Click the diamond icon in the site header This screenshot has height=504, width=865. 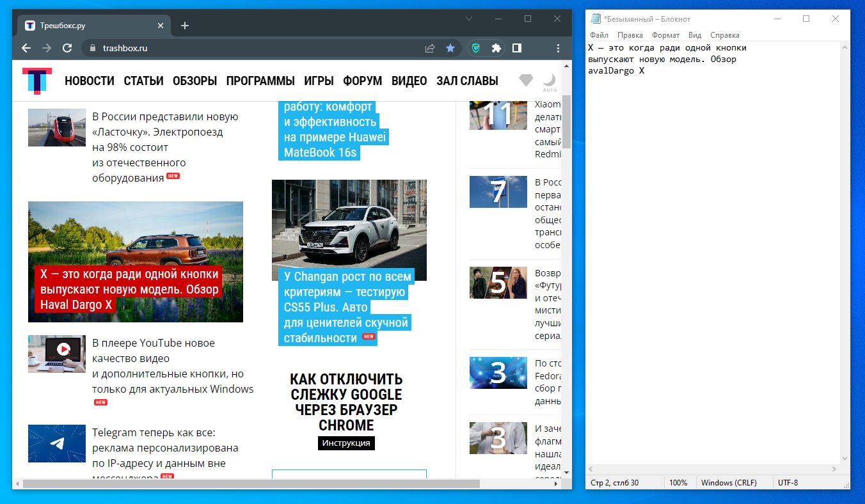526,81
